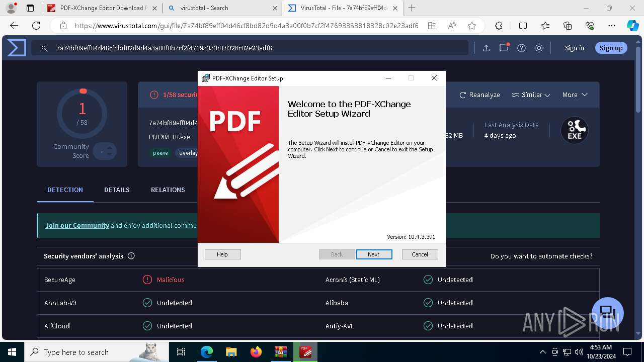The height and width of the screenshot is (362, 644).
Task: Open the VirusTotal help question icon
Action: point(522,48)
